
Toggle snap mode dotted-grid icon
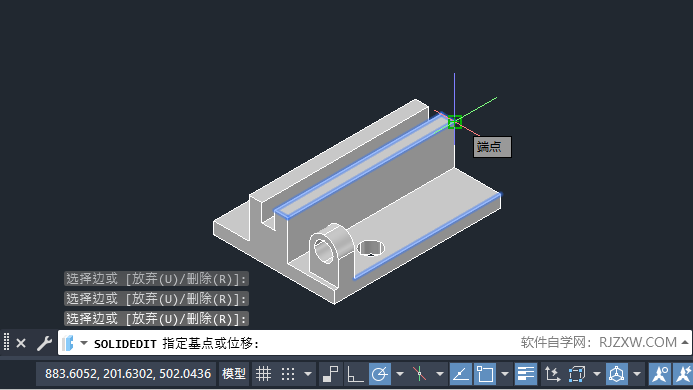[x=288, y=374]
